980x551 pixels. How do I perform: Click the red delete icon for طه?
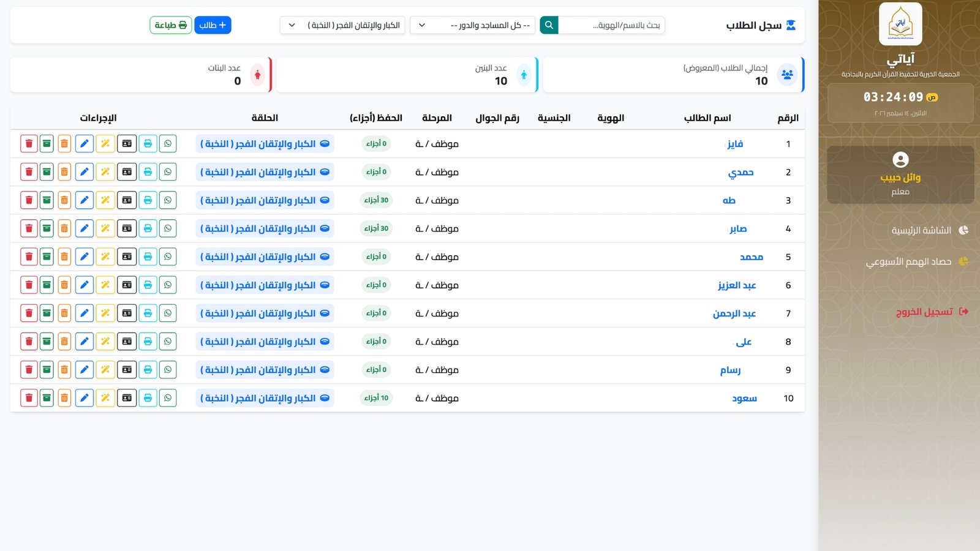coord(29,200)
